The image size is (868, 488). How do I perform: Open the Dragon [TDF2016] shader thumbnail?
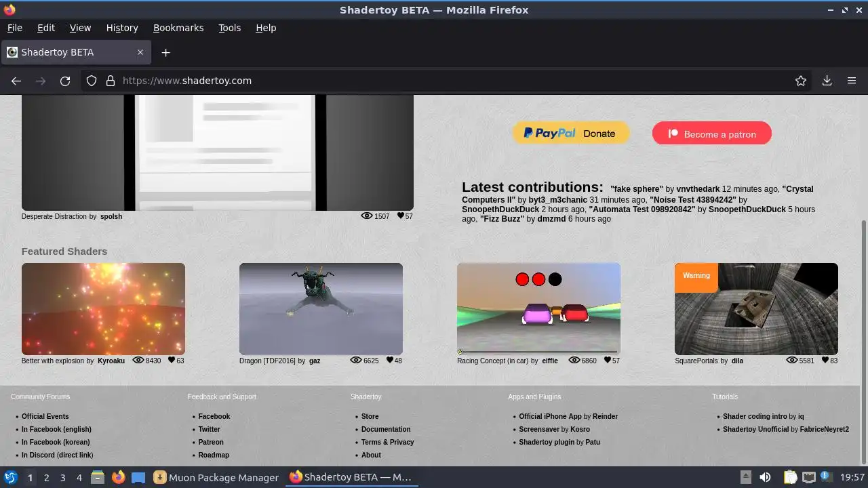pyautogui.click(x=321, y=309)
